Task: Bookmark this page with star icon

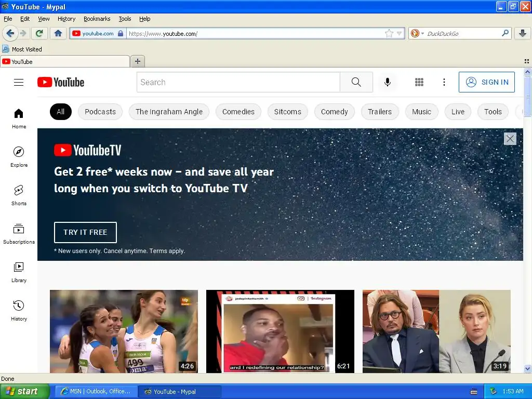Action: point(389,33)
